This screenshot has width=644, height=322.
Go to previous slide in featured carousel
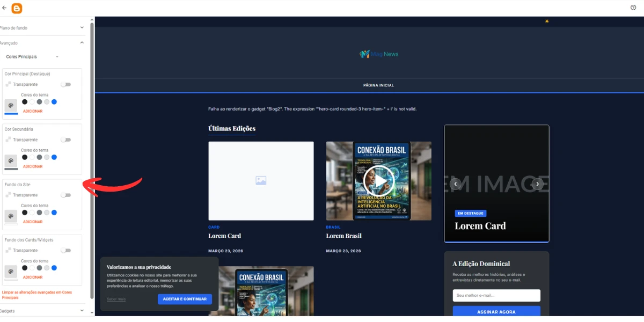point(455,184)
